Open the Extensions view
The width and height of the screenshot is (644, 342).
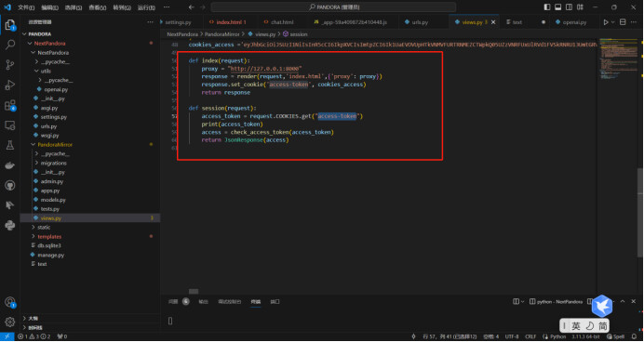(10, 105)
